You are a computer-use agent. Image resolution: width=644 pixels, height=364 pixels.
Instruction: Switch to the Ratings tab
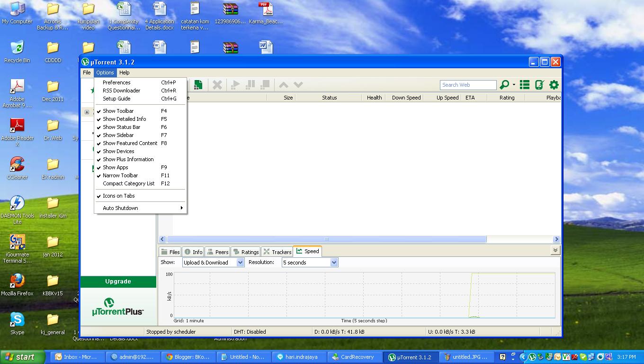pos(245,252)
